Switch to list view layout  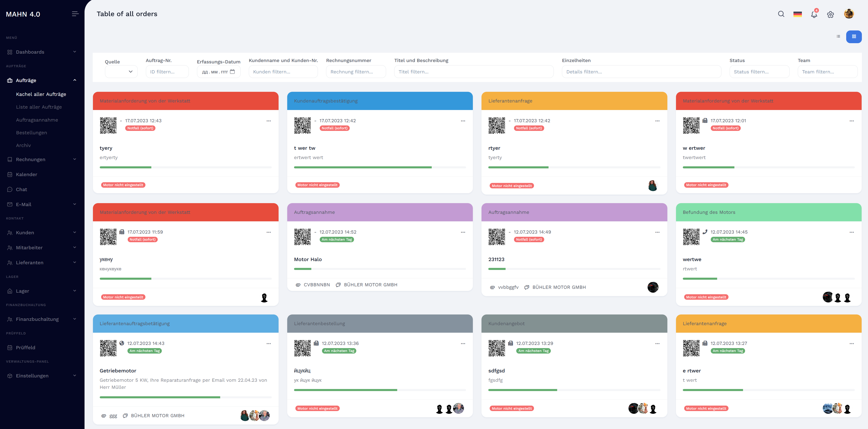[x=838, y=36]
